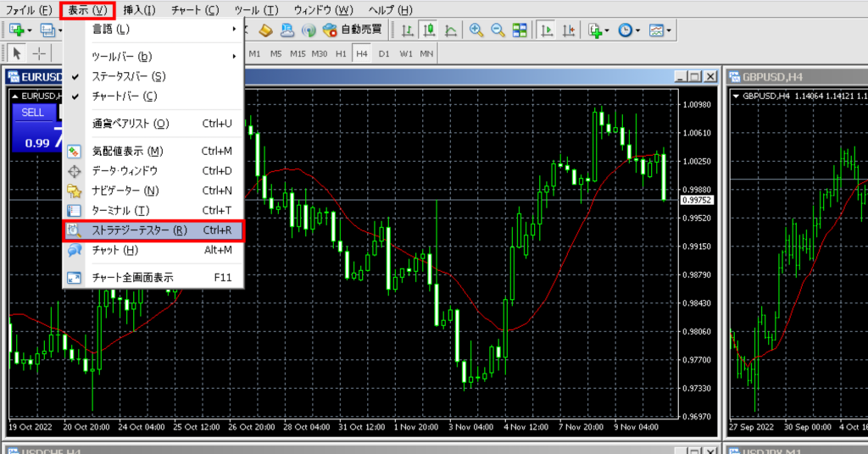This screenshot has height=454, width=868.
Task: Select the arrow cursor tool
Action: click(17, 53)
